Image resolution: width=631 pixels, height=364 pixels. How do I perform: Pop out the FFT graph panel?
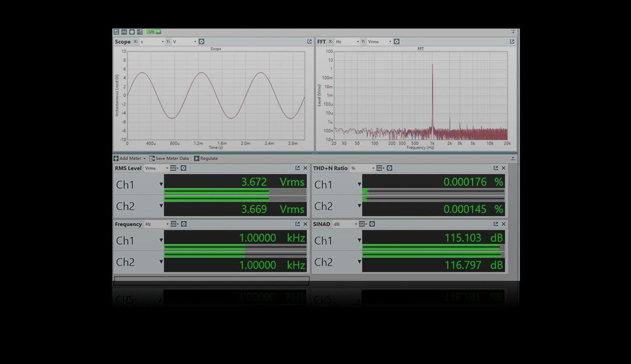[512, 42]
